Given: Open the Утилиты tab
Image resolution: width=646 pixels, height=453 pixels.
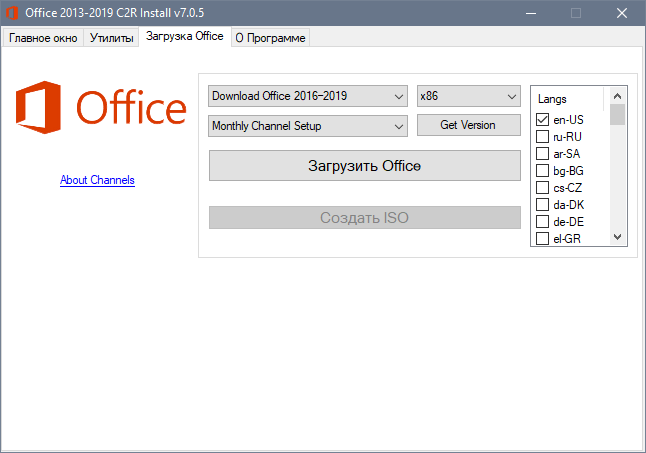Looking at the screenshot, I should [x=111, y=38].
